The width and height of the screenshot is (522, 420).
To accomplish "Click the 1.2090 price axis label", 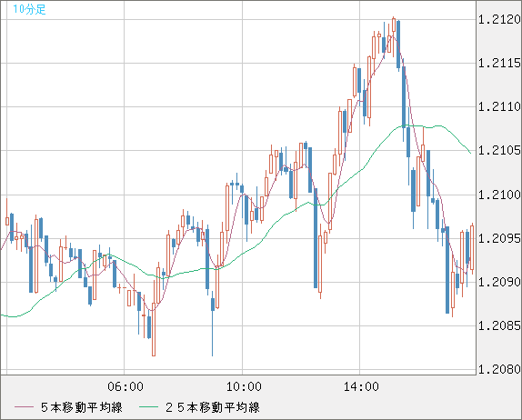I will (499, 282).
